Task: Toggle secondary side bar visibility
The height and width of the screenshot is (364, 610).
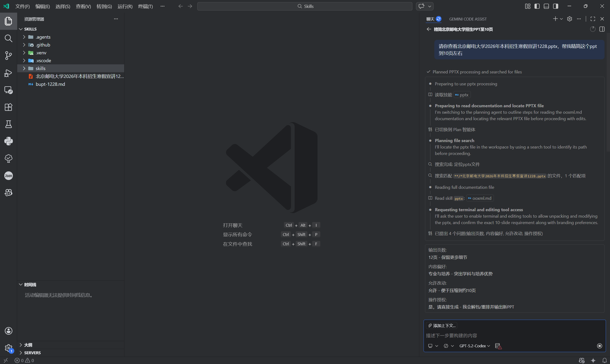Action: click(556, 6)
